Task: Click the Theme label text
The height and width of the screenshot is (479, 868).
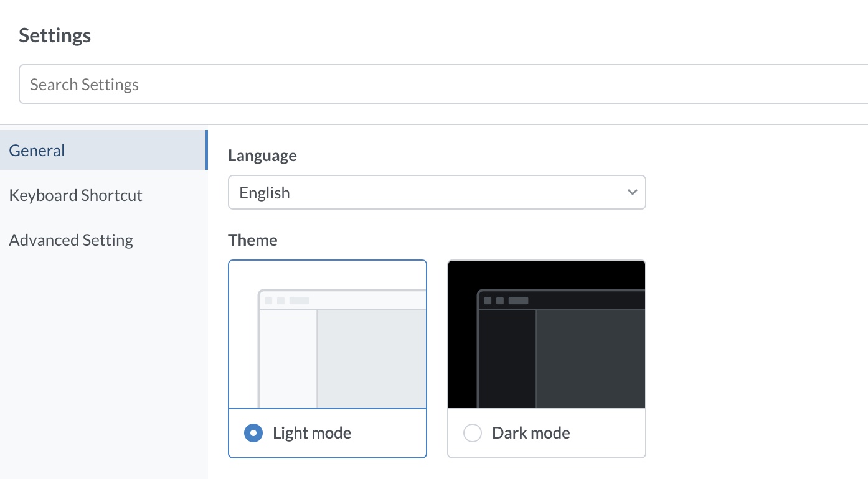Action: [253, 240]
